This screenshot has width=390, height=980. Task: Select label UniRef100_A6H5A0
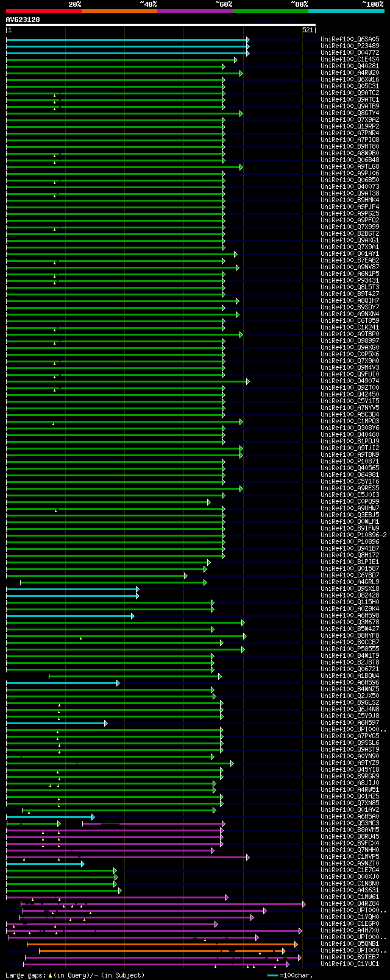coord(350,817)
